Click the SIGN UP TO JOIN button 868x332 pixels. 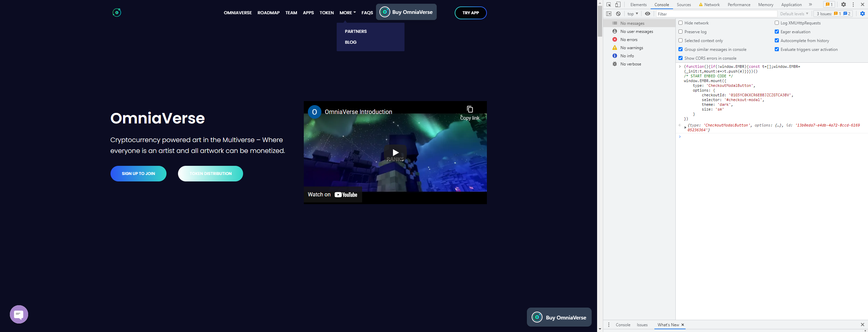pos(138,174)
